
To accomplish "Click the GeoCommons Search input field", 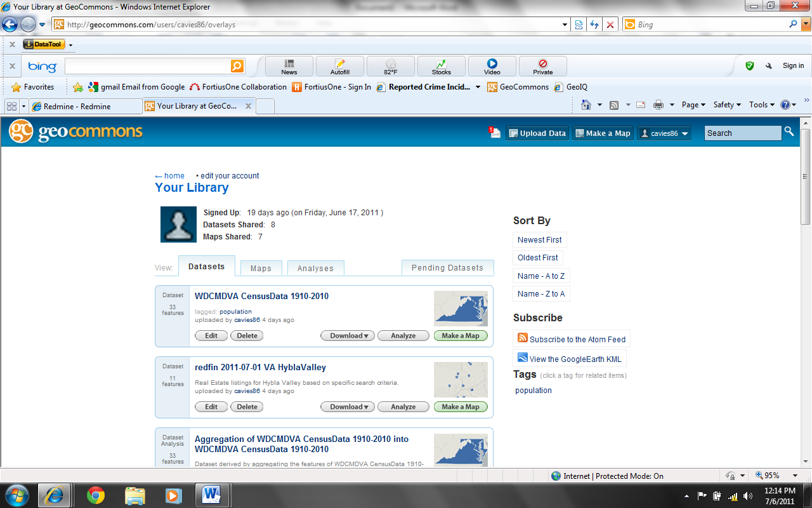I will click(x=742, y=133).
